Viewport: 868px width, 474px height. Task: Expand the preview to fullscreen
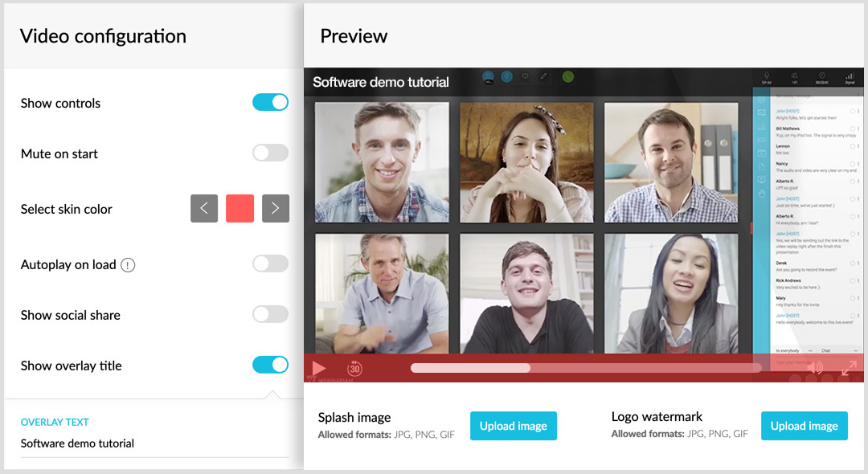(850, 368)
